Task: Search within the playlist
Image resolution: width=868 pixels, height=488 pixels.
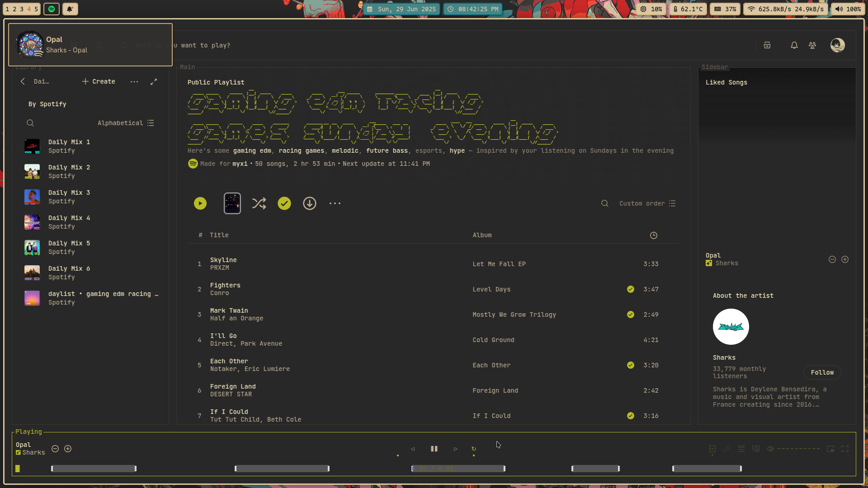Action: point(604,203)
